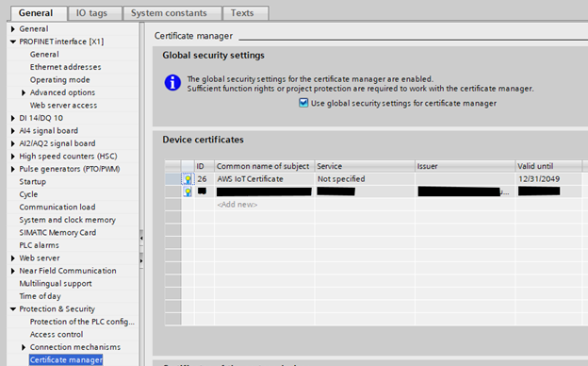Expand Near Field Communication node
Viewport: 588px width, 366px height.
tap(13, 271)
